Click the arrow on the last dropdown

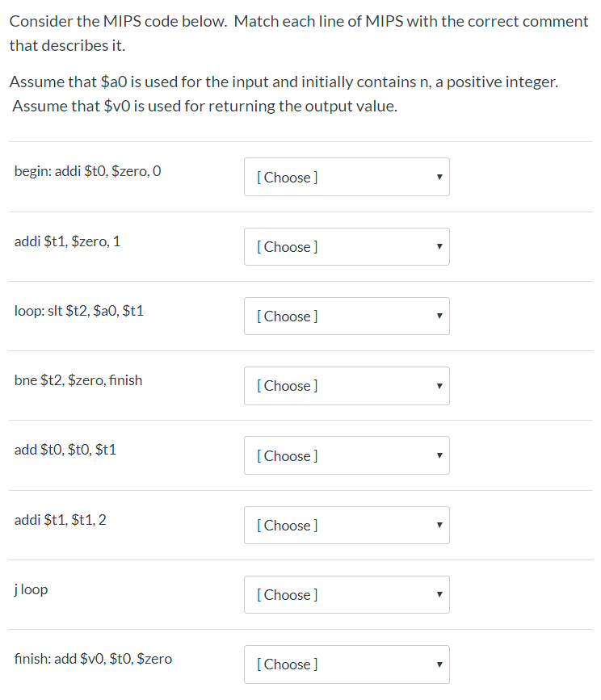pyautogui.click(x=439, y=664)
